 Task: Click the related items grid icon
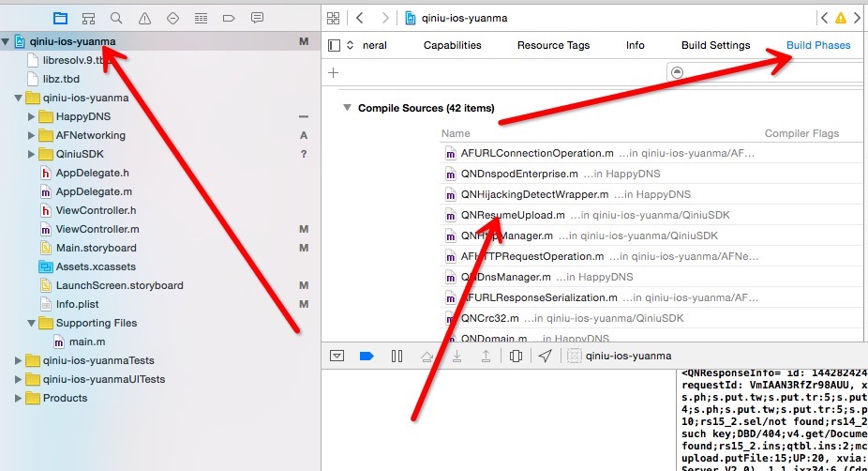[x=334, y=18]
